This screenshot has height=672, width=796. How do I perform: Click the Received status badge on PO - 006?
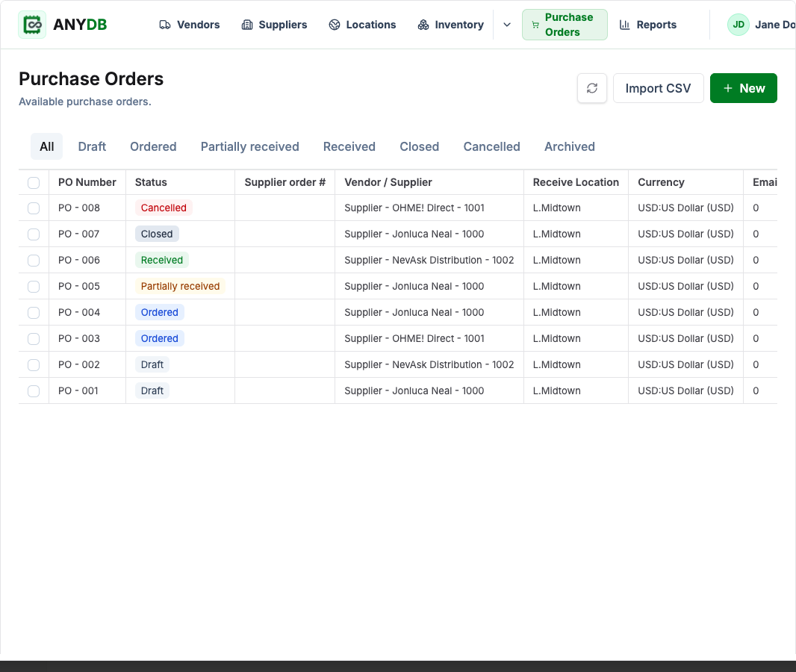(x=162, y=261)
